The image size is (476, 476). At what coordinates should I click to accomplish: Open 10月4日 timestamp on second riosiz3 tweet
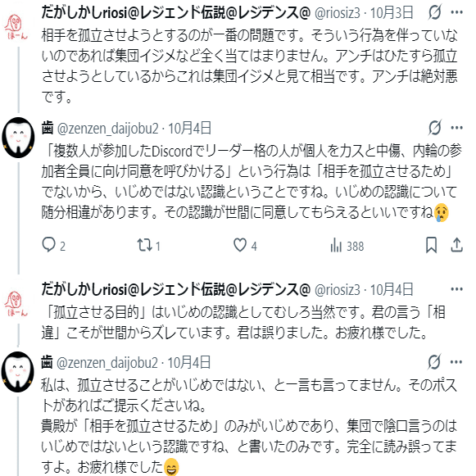coord(392,289)
